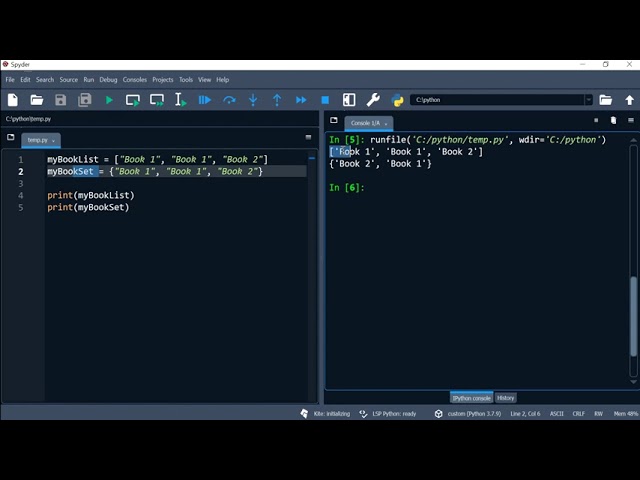Create a new file with toolbar icon
The height and width of the screenshot is (480, 640).
tap(13, 100)
